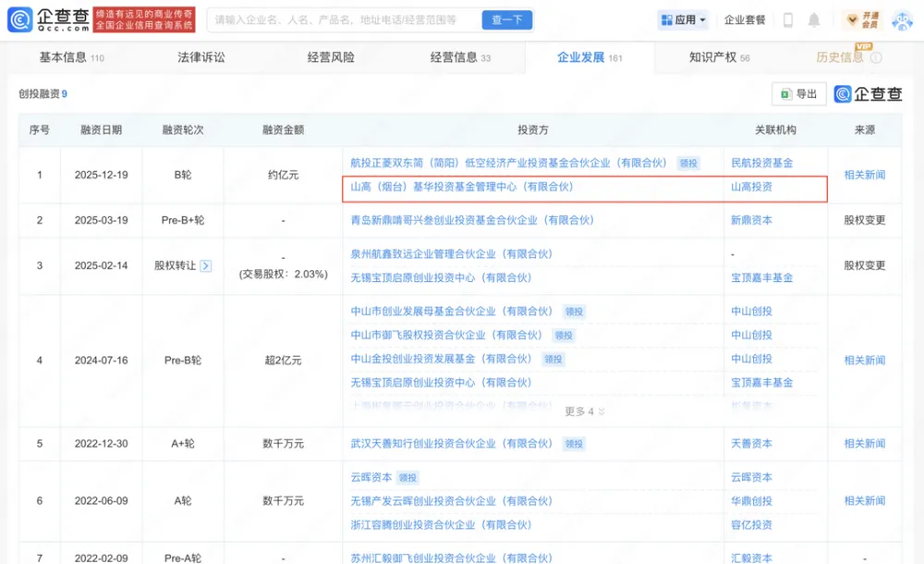The height and width of the screenshot is (564, 924).
Task: Open 中山市创业发展母基金合伙企业 link
Action: [x=452, y=311]
